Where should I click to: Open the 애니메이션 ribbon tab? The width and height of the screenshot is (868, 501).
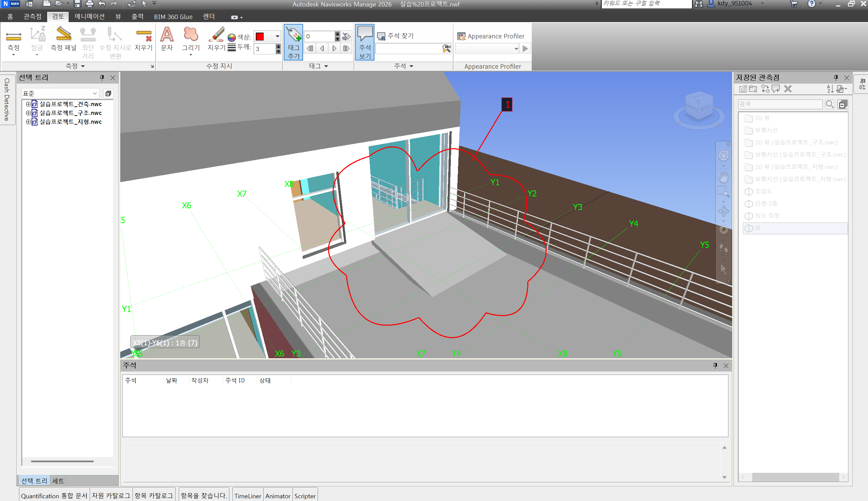(89, 17)
